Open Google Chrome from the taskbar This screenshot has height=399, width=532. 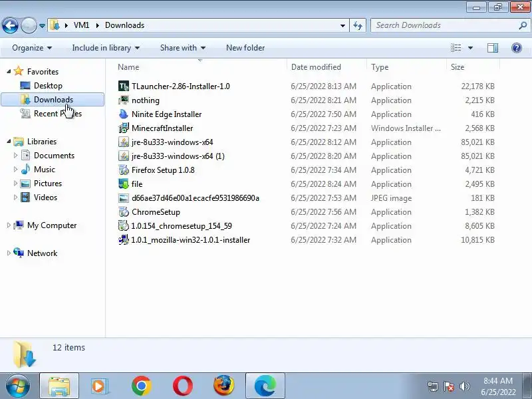142,386
